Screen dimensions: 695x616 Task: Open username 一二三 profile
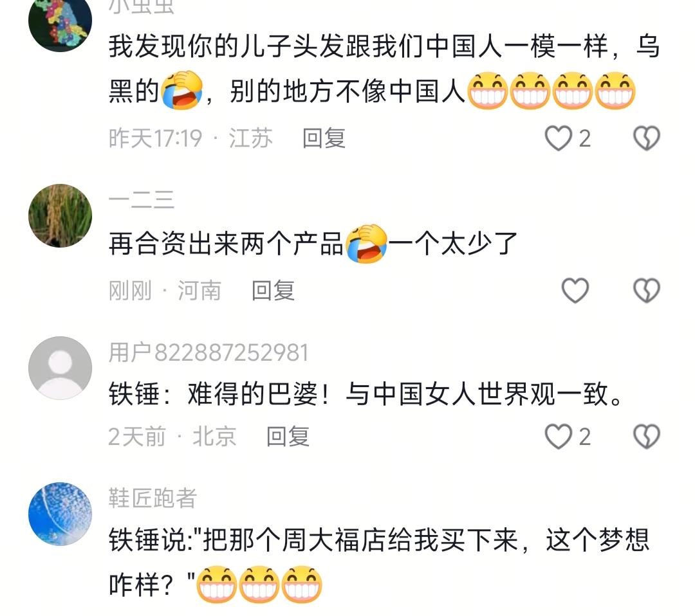(142, 200)
